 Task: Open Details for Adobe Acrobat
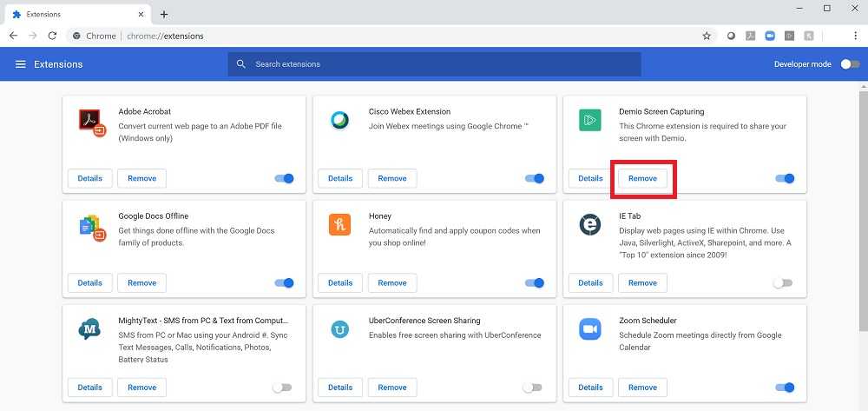pyautogui.click(x=89, y=178)
